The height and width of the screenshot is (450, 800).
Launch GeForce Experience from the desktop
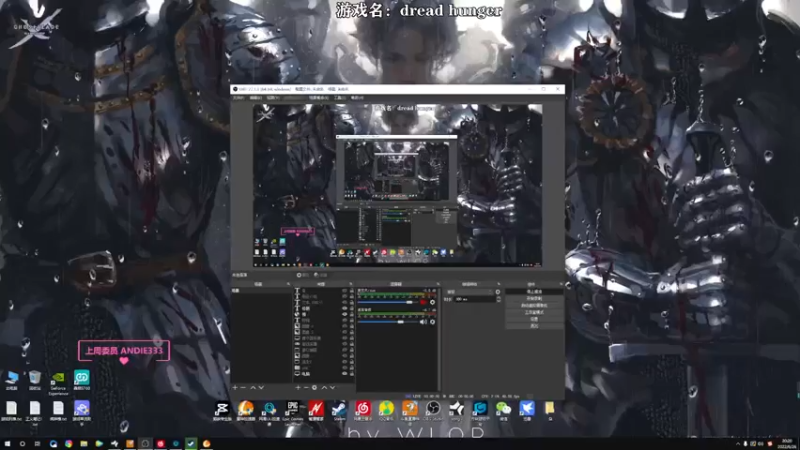point(58,383)
